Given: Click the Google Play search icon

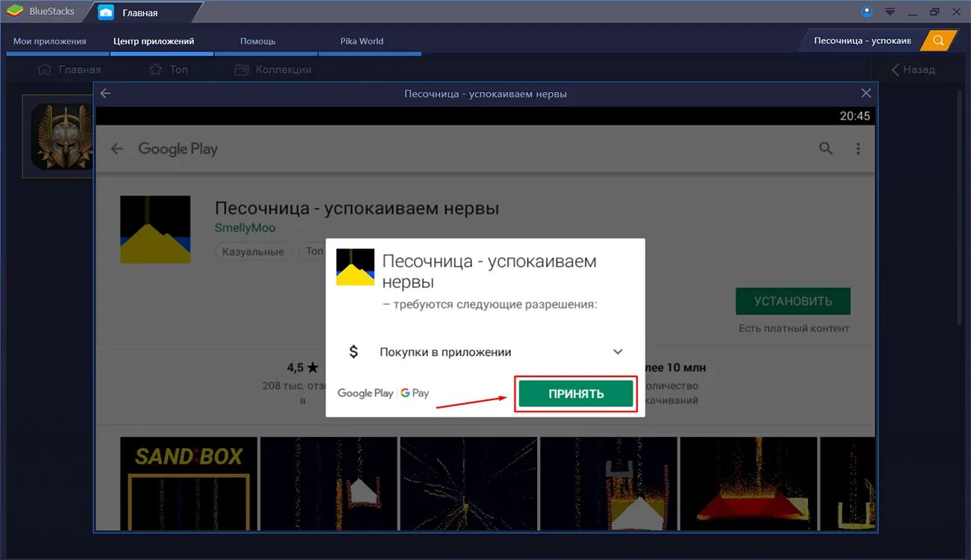Looking at the screenshot, I should 825,148.
